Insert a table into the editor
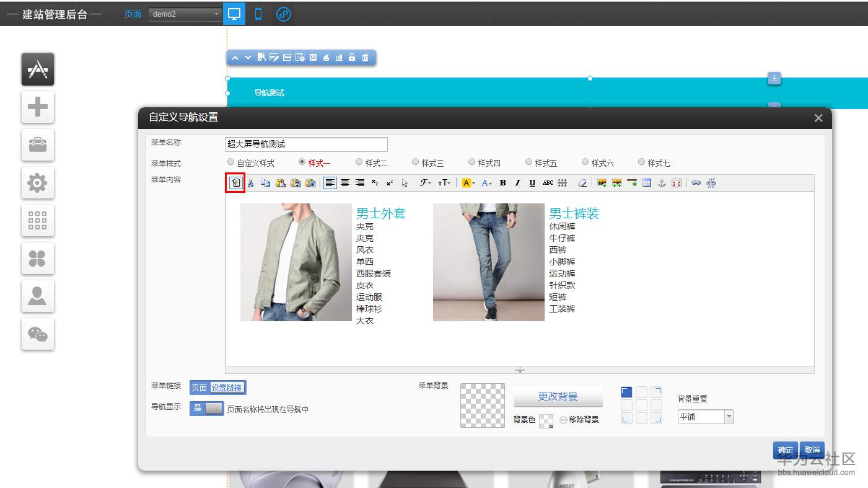This screenshot has height=488, width=868. pyautogui.click(x=647, y=183)
